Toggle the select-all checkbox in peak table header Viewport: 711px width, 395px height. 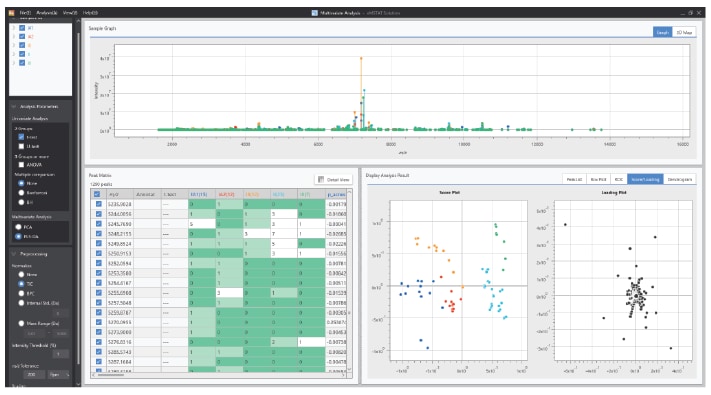coord(97,194)
